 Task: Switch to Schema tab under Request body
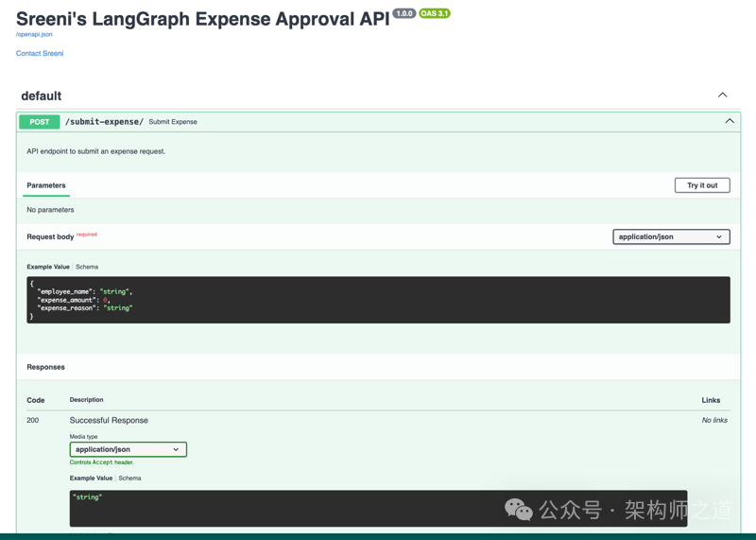click(87, 267)
